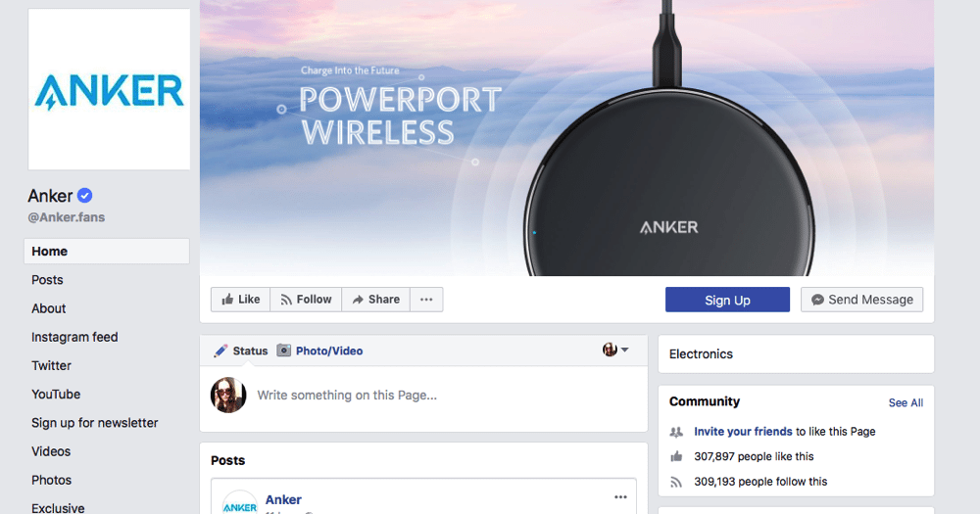Open the Twitter sidebar item
This screenshot has height=514, width=980.
(x=51, y=366)
